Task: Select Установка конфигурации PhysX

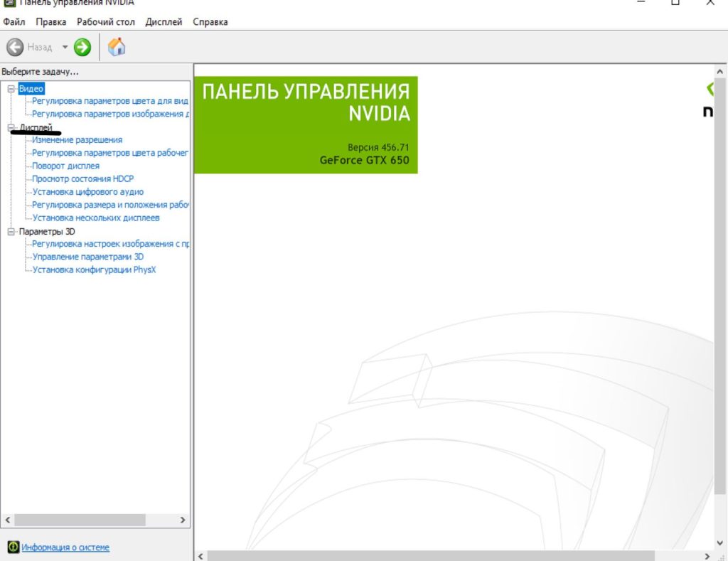Action: (x=94, y=270)
